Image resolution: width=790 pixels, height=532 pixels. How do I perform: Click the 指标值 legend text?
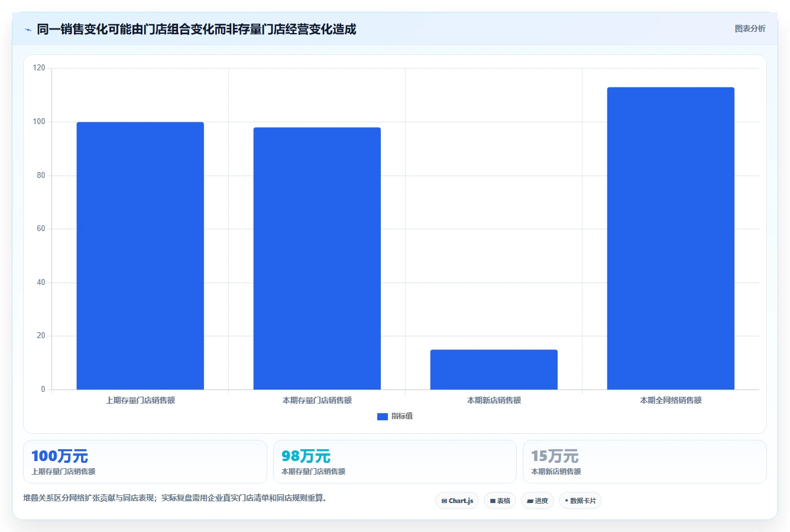[x=402, y=416]
